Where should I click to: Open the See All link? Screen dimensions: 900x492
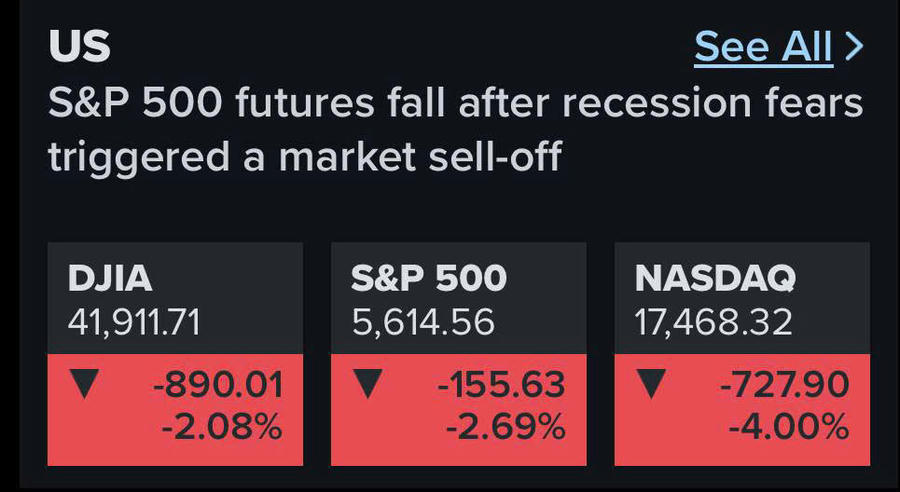click(762, 46)
